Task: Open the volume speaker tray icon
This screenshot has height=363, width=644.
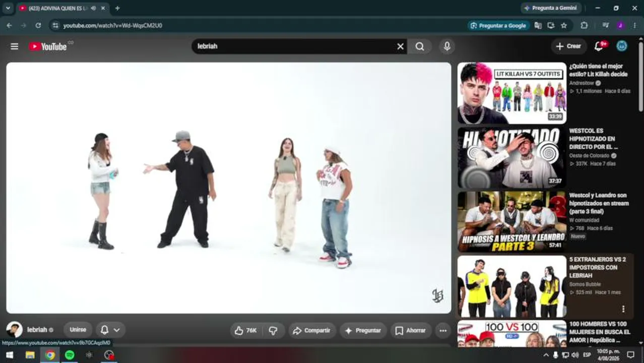Action: pyautogui.click(x=575, y=355)
